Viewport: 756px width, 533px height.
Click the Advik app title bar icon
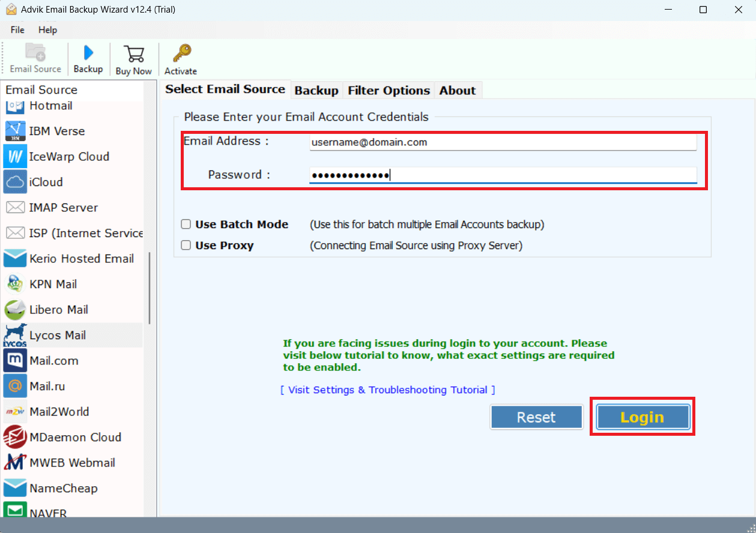click(11, 10)
